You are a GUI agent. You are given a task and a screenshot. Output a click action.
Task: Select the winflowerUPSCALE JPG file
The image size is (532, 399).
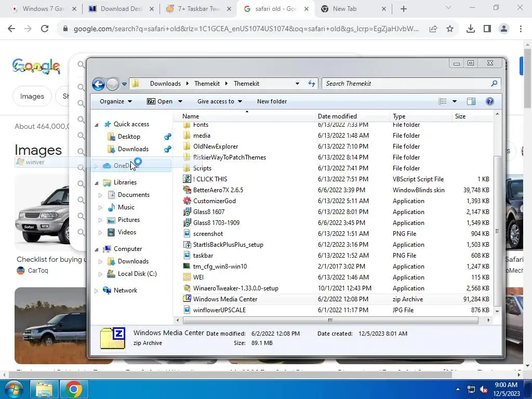click(x=219, y=310)
